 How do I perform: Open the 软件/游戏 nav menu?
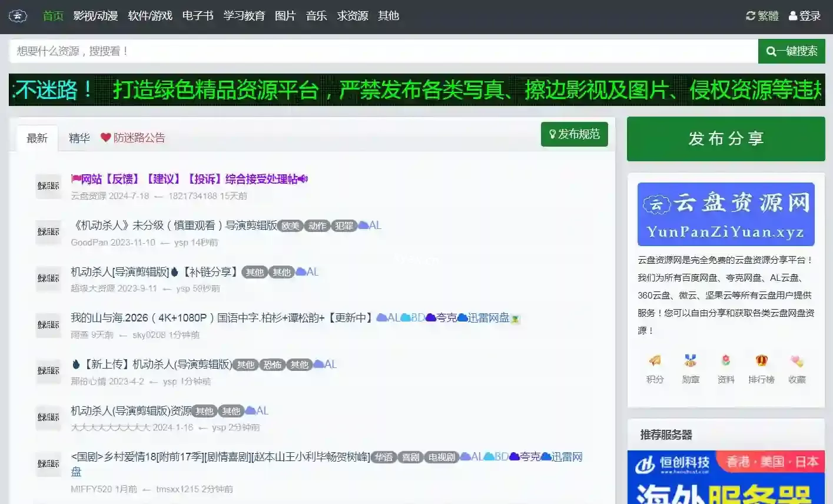coord(150,16)
